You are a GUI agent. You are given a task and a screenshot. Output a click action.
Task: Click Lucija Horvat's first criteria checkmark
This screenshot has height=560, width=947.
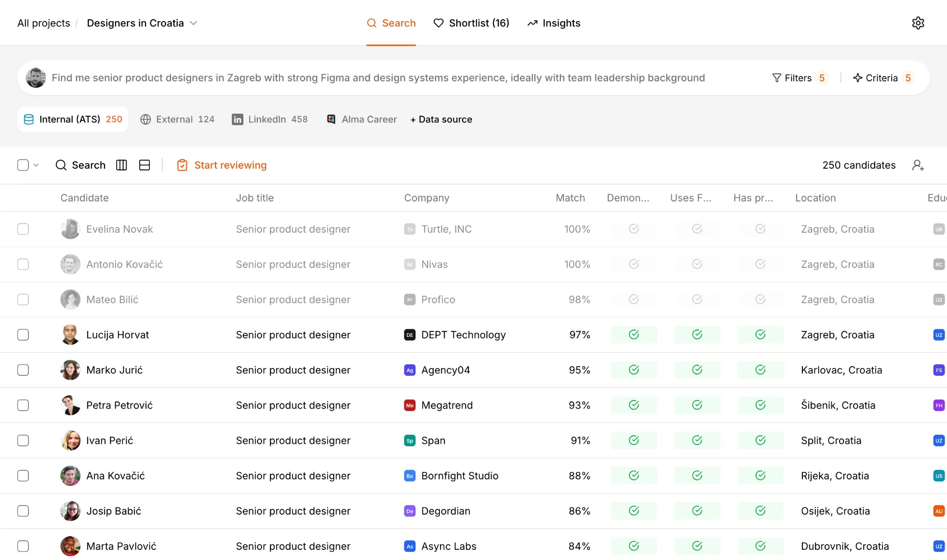[634, 334]
